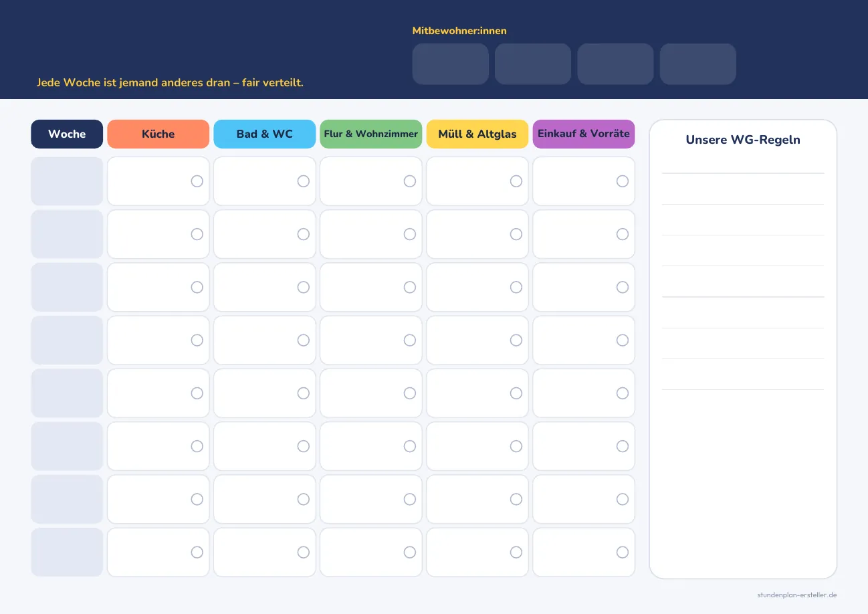Click the first Mitbewohner:innen name box
This screenshot has height=614, width=868.
coord(450,64)
